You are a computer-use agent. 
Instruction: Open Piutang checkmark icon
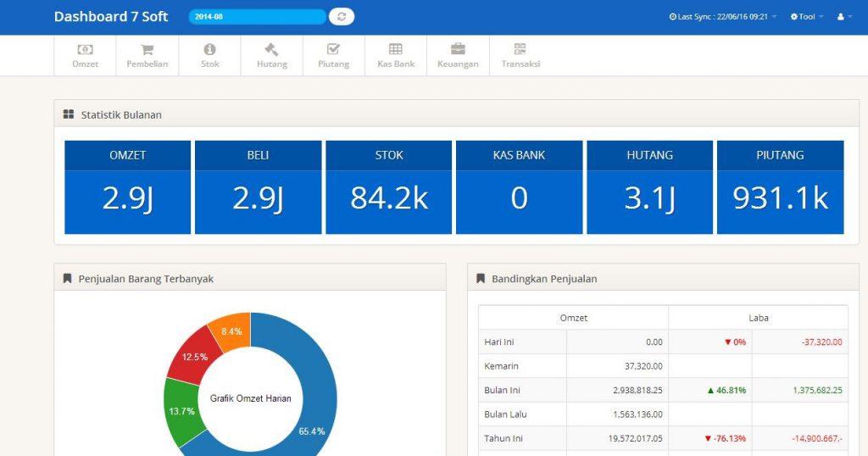click(333, 49)
